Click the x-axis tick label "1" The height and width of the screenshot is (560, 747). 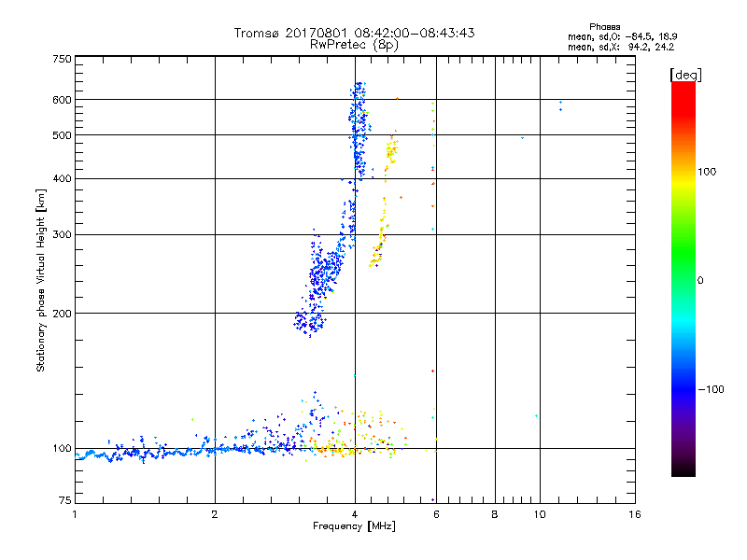pyautogui.click(x=75, y=514)
